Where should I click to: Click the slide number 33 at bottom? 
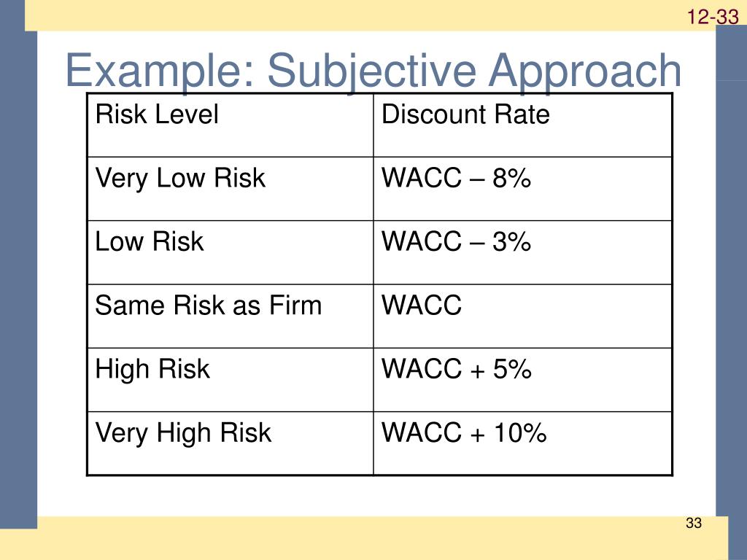click(694, 523)
